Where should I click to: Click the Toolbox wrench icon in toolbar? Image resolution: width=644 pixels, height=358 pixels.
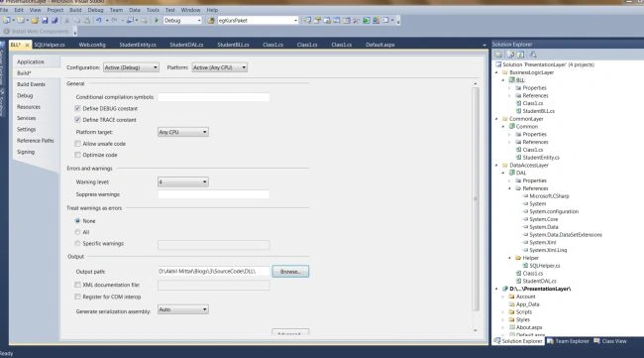pos(357,20)
